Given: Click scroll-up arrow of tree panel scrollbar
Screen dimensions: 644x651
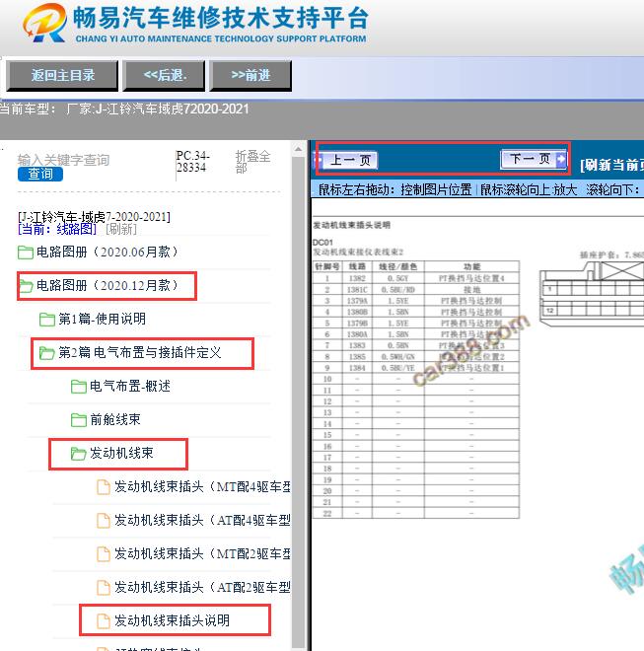Looking at the screenshot, I should coord(298,150).
